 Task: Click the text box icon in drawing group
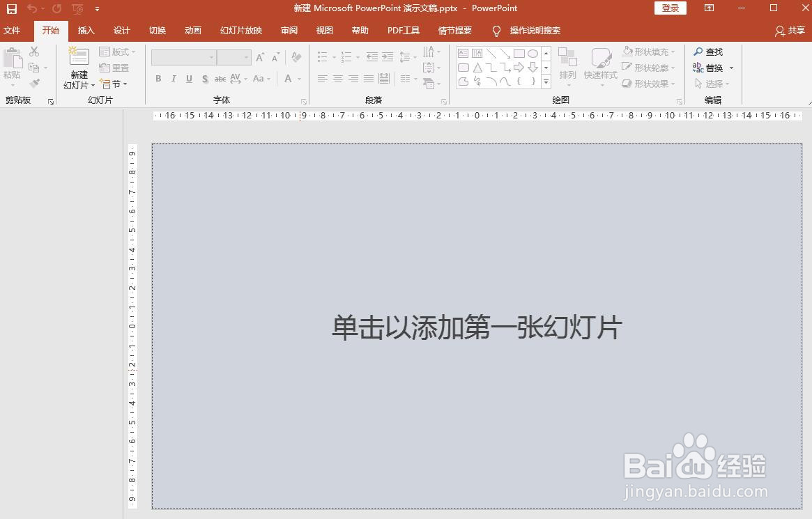click(x=463, y=53)
